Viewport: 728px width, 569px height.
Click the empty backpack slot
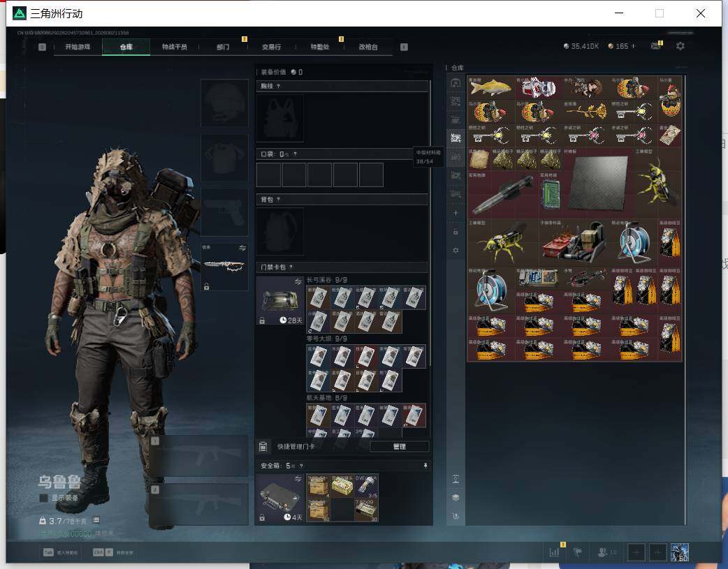[x=280, y=231]
